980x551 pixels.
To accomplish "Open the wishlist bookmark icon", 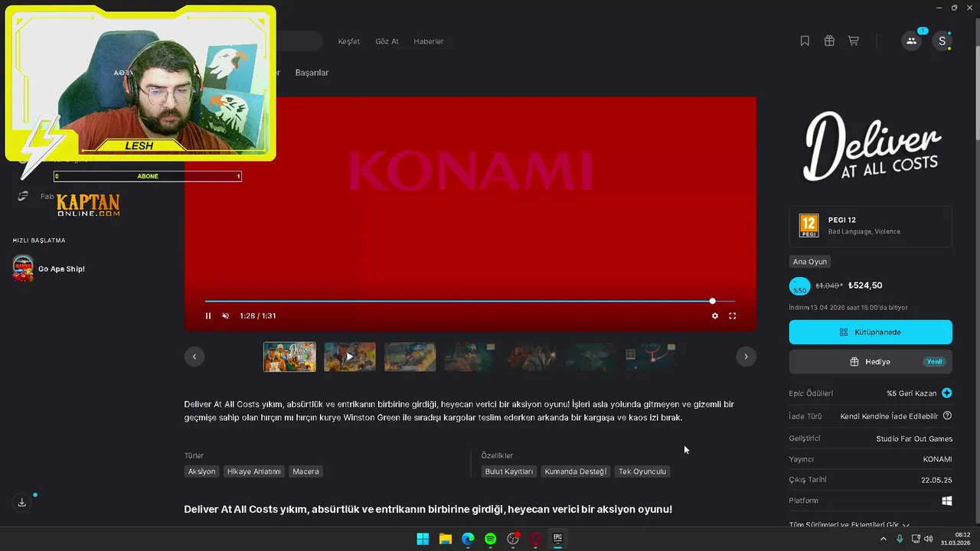I will [x=805, y=41].
